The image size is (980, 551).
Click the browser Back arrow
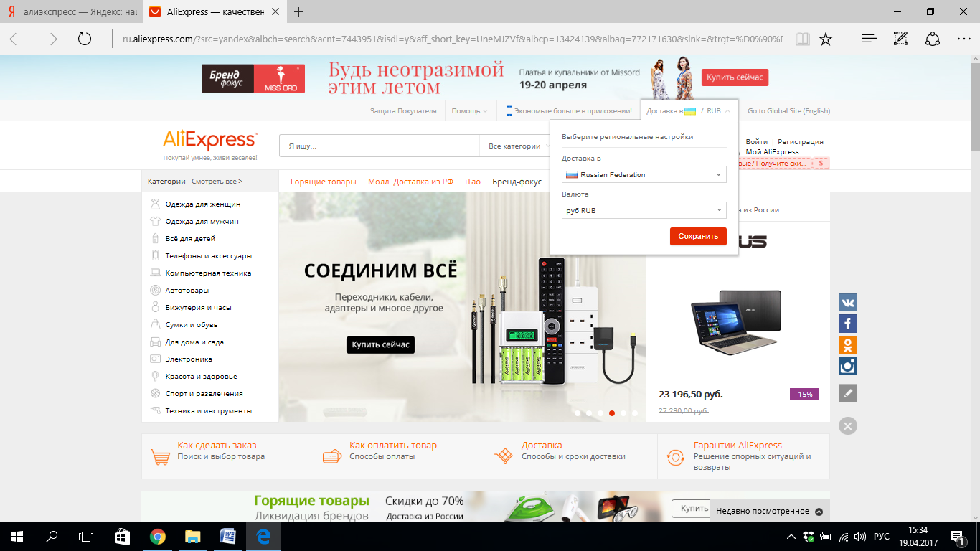click(x=16, y=39)
